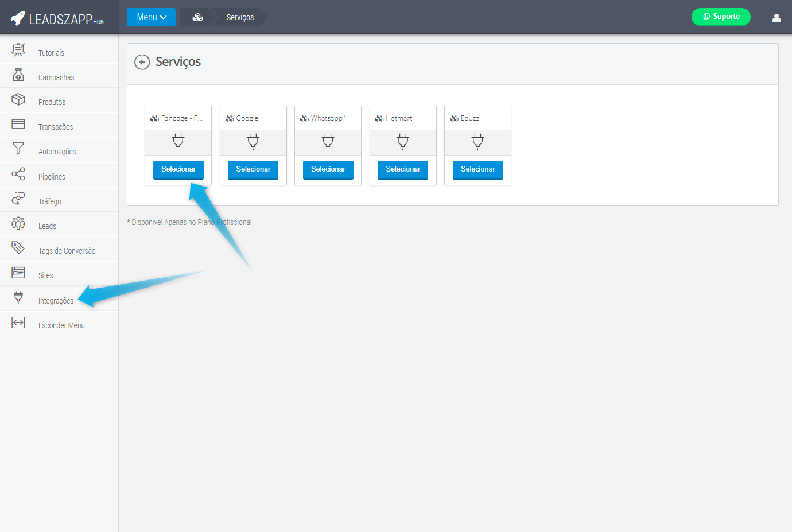Select the Fanpage service
792x532 pixels.
[x=178, y=169]
